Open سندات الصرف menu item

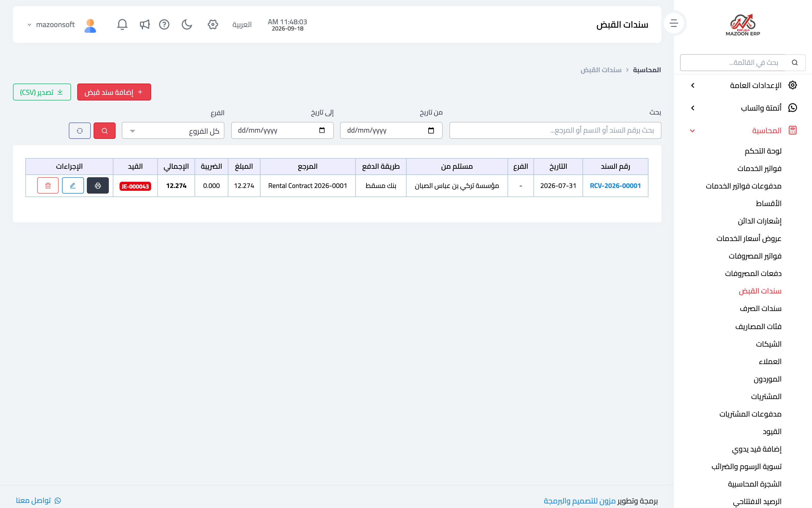pos(761,308)
